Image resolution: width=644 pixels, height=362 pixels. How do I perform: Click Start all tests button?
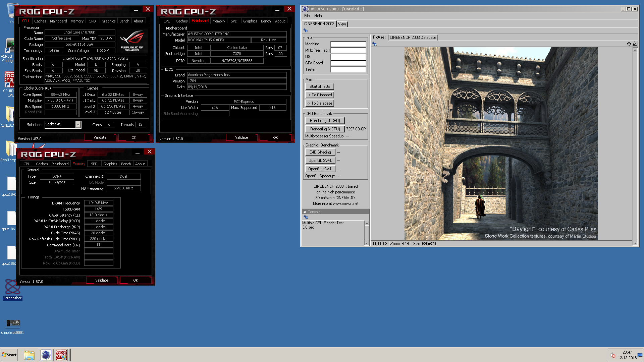pos(319,86)
